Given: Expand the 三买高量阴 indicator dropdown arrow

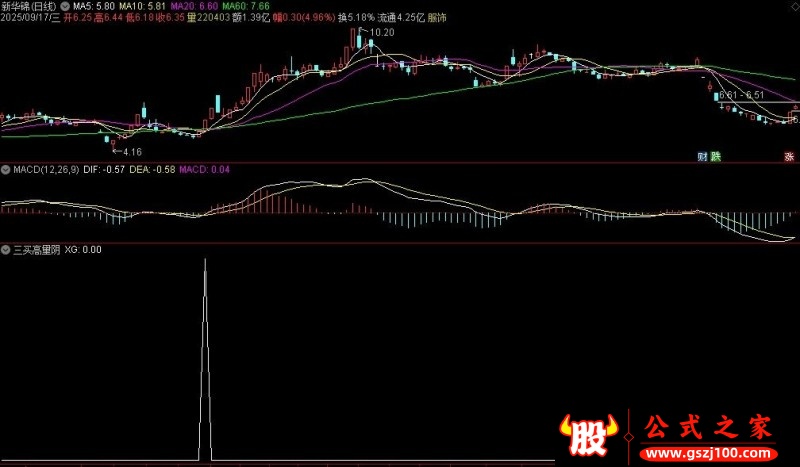Looking at the screenshot, I should [6, 249].
